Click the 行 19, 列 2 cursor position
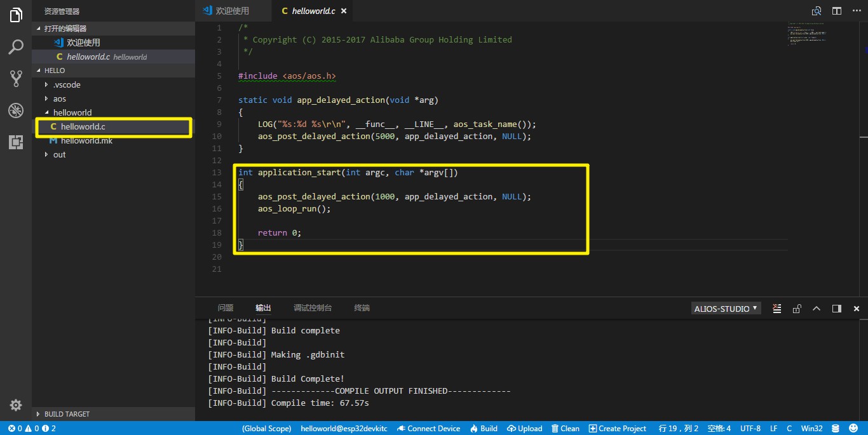This screenshot has width=868, height=435. click(x=678, y=429)
